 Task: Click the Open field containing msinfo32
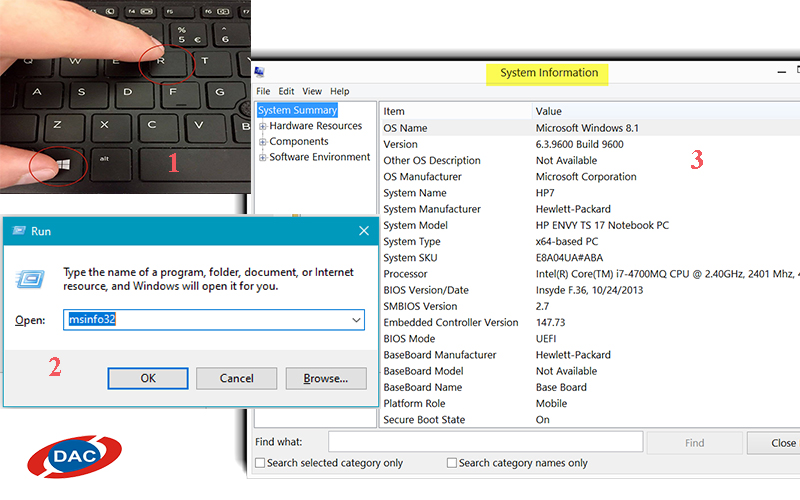[x=214, y=320]
